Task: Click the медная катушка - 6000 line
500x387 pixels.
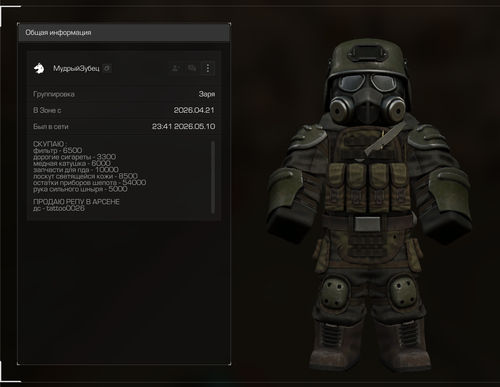Action: pos(72,163)
